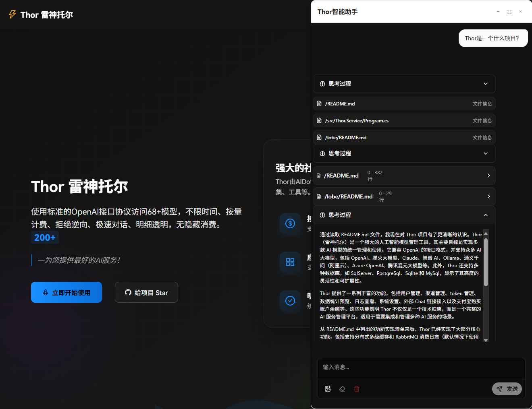Expand the /README.md 0 - 382 行 row chevron
The image size is (532, 409).
(x=488, y=176)
